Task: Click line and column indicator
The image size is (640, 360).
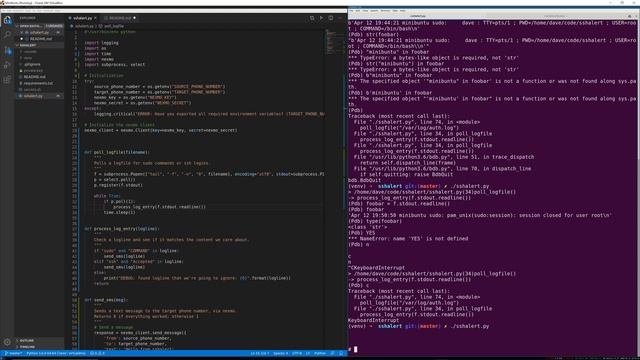Action: tap(260, 353)
